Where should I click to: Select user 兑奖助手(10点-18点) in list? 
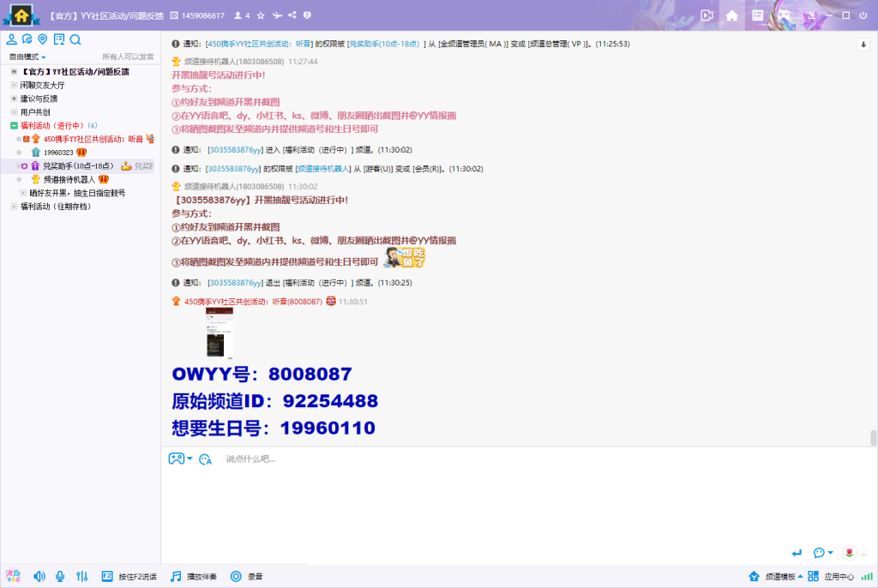(x=78, y=165)
